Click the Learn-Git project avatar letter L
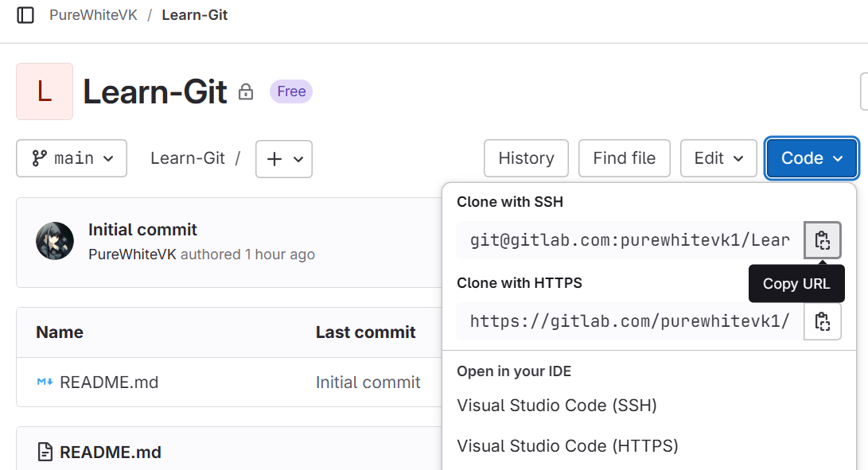This screenshot has width=868, height=470. (45, 91)
